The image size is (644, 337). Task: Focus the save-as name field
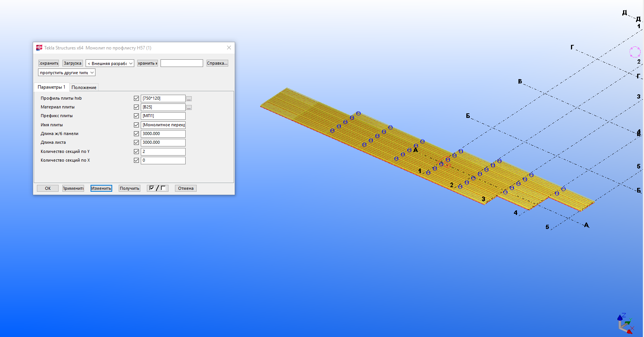(182, 63)
